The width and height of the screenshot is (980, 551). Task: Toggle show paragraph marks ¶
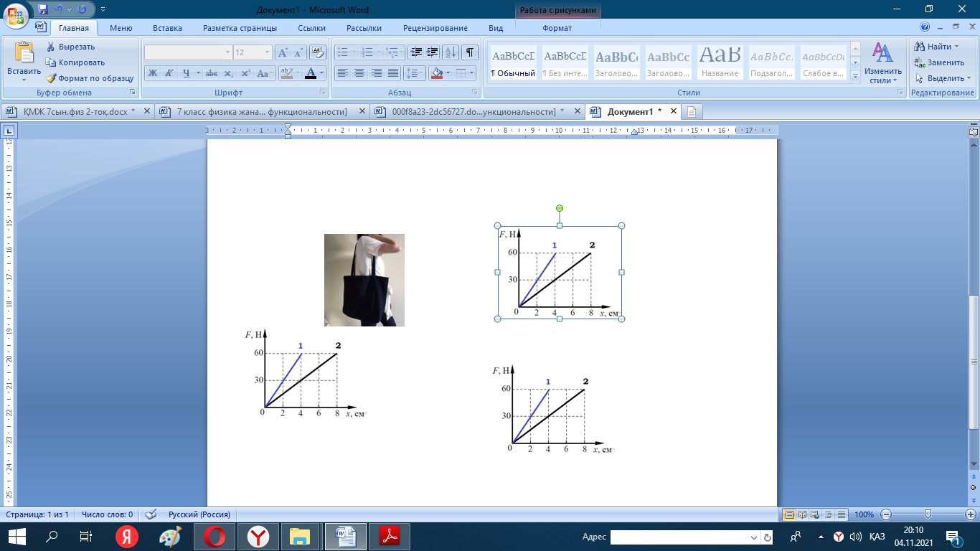tap(470, 52)
